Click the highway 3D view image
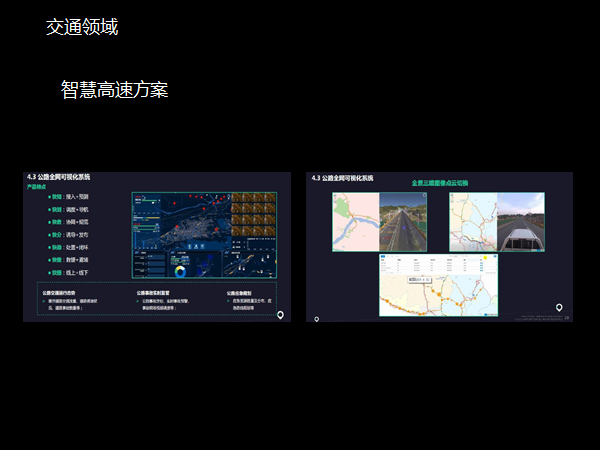600x450 pixels. tap(404, 219)
